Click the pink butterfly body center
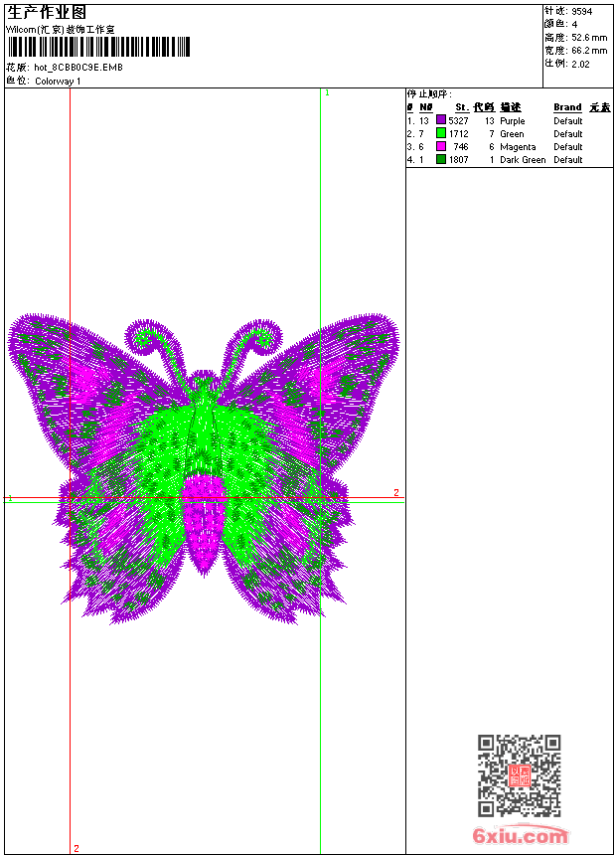 204,517
